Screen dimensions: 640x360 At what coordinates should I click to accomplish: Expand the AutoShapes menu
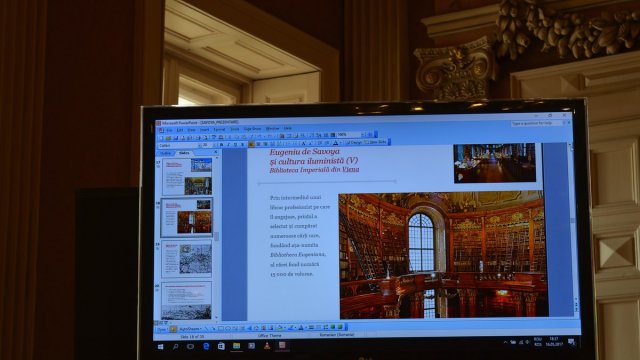tap(190, 329)
